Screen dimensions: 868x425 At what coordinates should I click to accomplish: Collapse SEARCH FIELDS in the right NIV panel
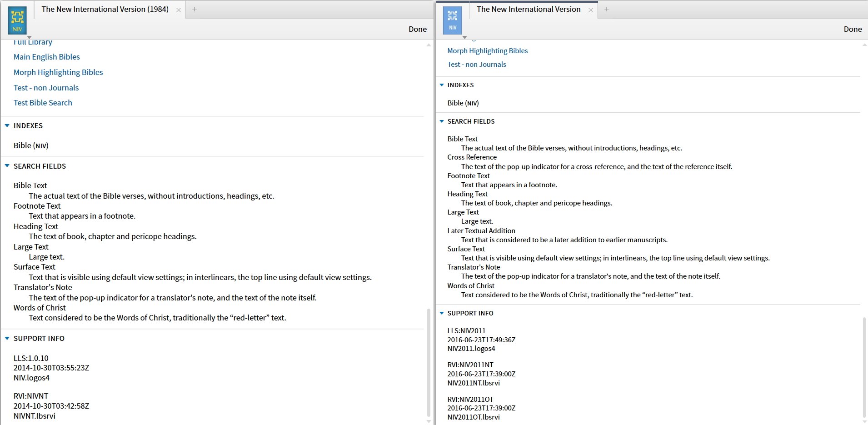[x=442, y=121]
